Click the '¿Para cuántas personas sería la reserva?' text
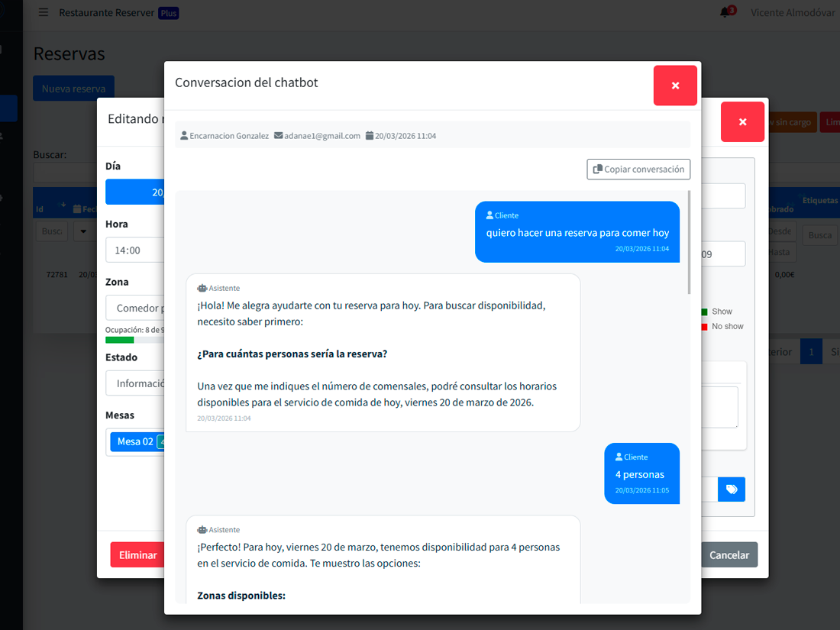 [292, 354]
